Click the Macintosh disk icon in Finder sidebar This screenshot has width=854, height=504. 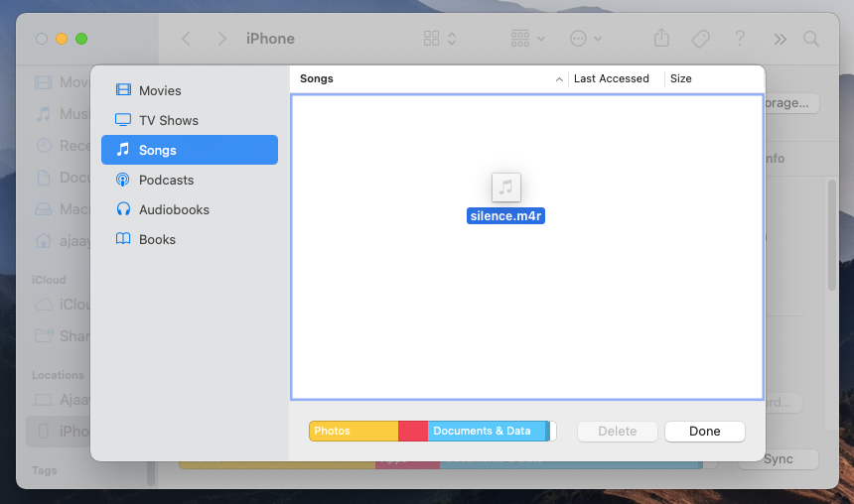click(x=44, y=209)
